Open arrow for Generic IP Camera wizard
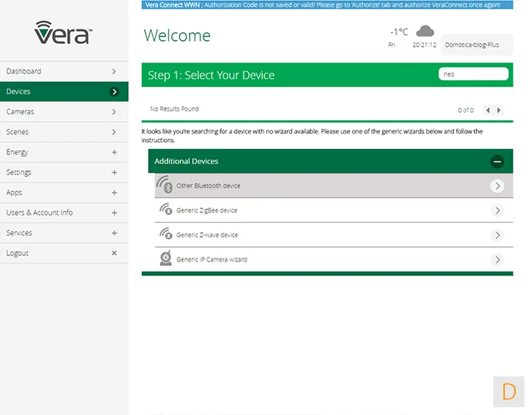Image resolution: width=532 pixels, height=415 pixels. pyautogui.click(x=497, y=260)
